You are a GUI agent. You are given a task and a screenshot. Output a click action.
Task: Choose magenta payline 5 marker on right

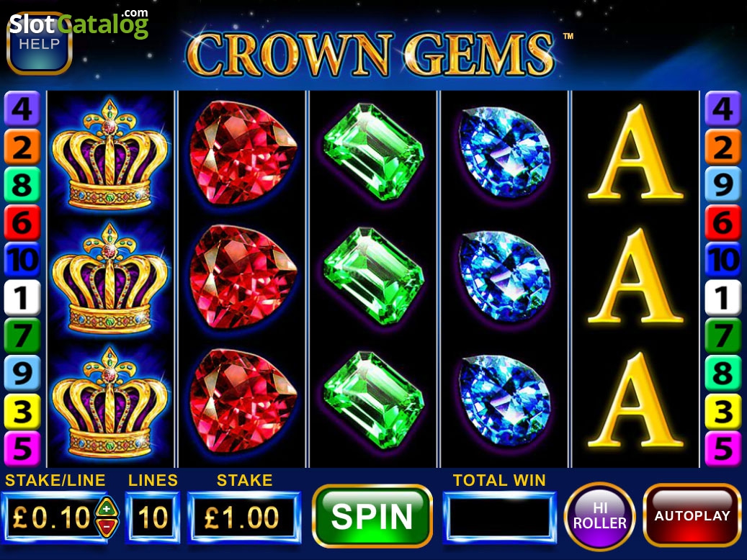coord(723,448)
